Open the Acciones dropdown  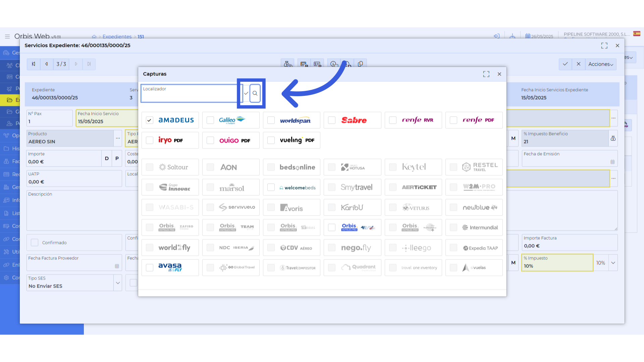(601, 64)
